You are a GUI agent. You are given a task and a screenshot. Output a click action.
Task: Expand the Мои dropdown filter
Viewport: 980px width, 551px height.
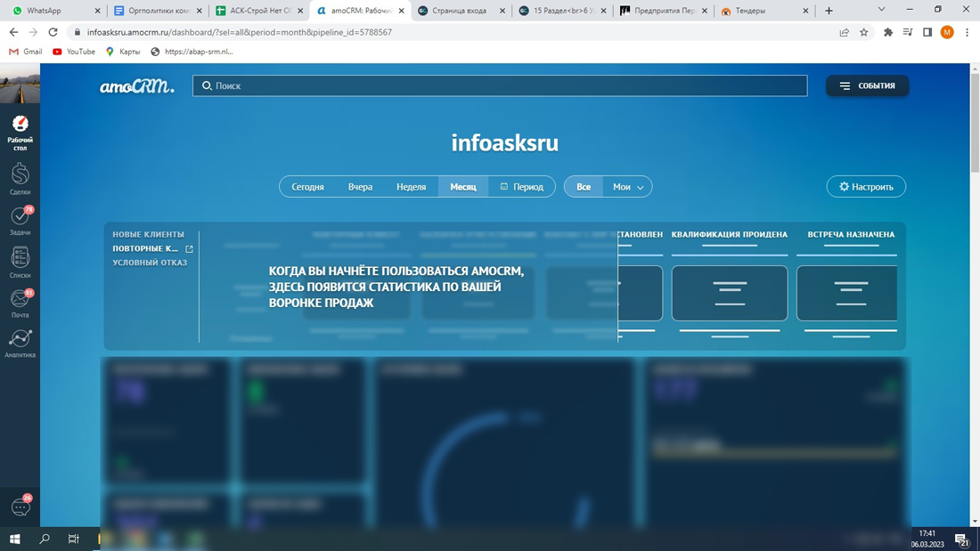[627, 187]
